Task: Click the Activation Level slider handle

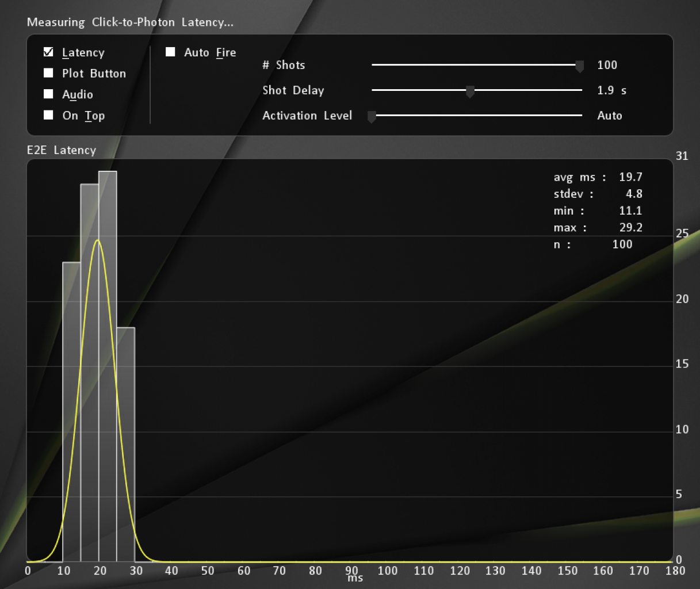Action: [372, 117]
